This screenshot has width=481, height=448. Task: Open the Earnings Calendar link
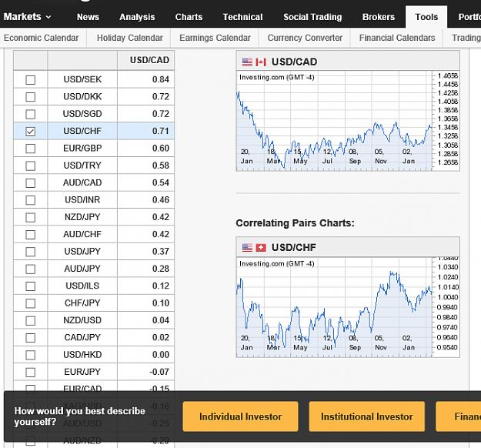coord(215,38)
